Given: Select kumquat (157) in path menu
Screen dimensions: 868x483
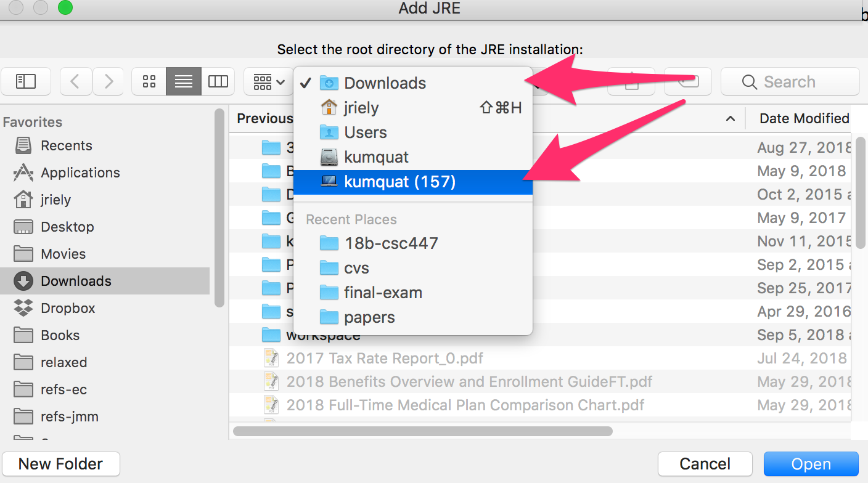Looking at the screenshot, I should point(399,182).
